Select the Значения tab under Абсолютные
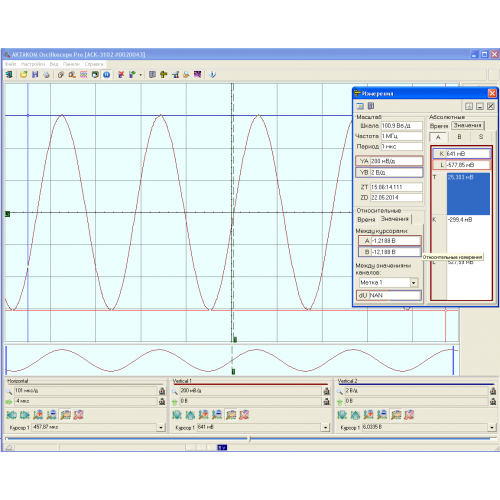This screenshot has height=500, width=500. tap(468, 126)
